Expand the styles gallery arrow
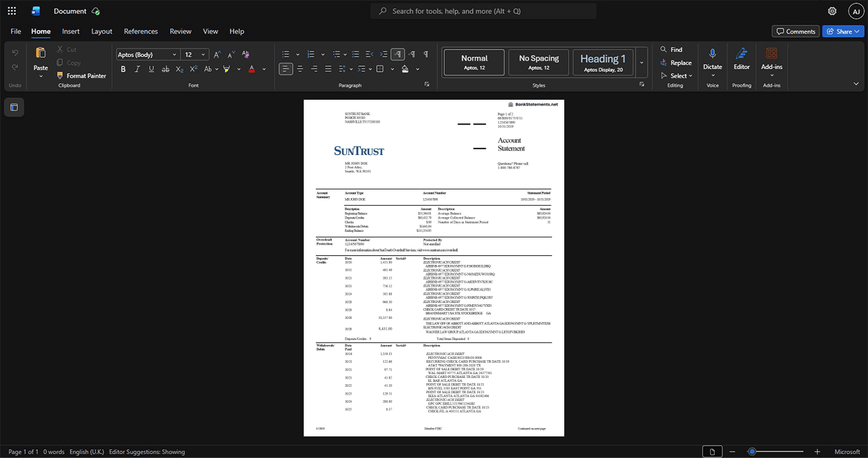Screen dimensions: 868x458 point(642,62)
